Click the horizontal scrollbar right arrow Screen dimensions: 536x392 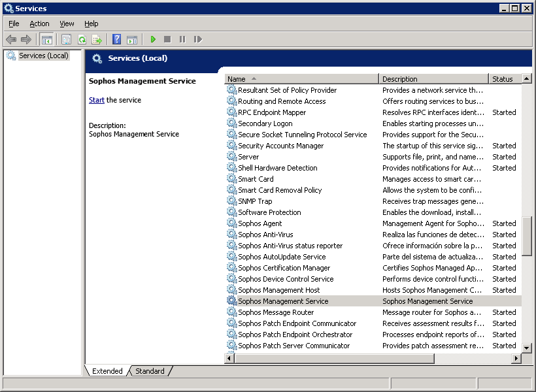tap(516, 358)
